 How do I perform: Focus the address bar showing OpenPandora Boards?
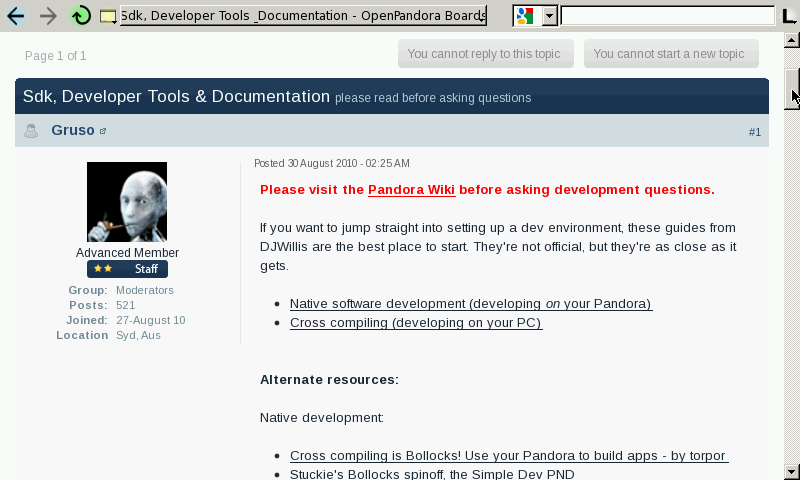[303, 16]
